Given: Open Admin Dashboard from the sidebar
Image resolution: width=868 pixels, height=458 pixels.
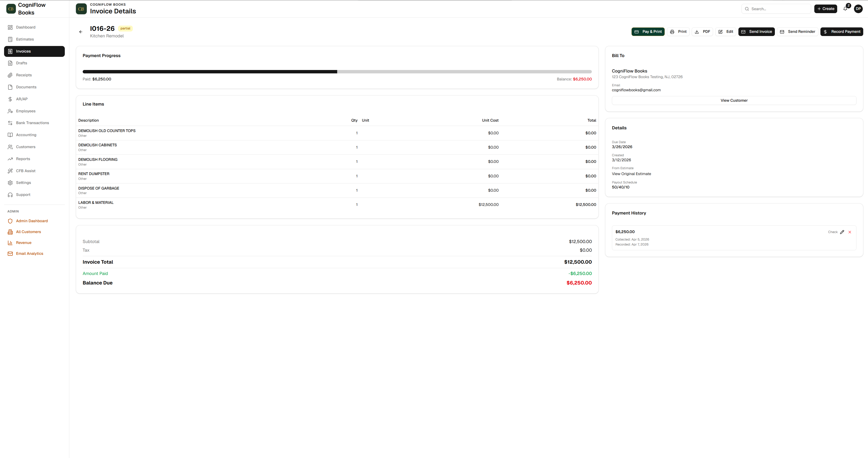Looking at the screenshot, I should click(x=32, y=221).
